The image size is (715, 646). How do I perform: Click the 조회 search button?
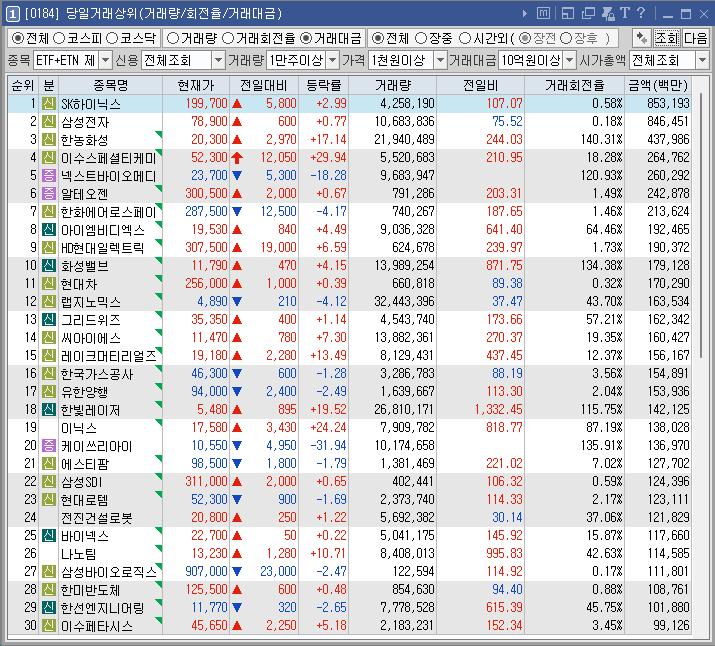pyautogui.click(x=667, y=38)
